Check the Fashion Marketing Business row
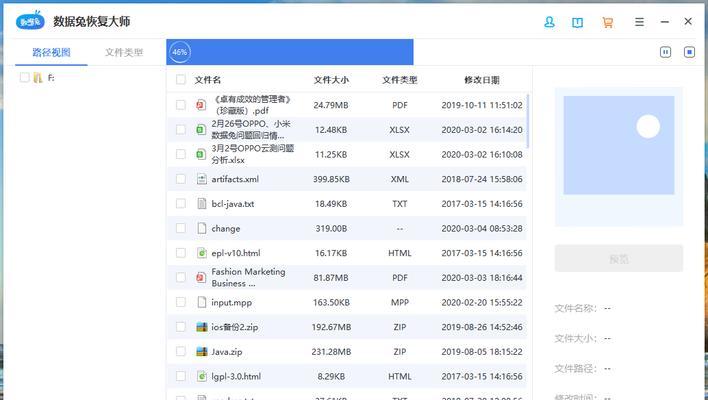Screen dimensions: 708x400 (x=181, y=278)
